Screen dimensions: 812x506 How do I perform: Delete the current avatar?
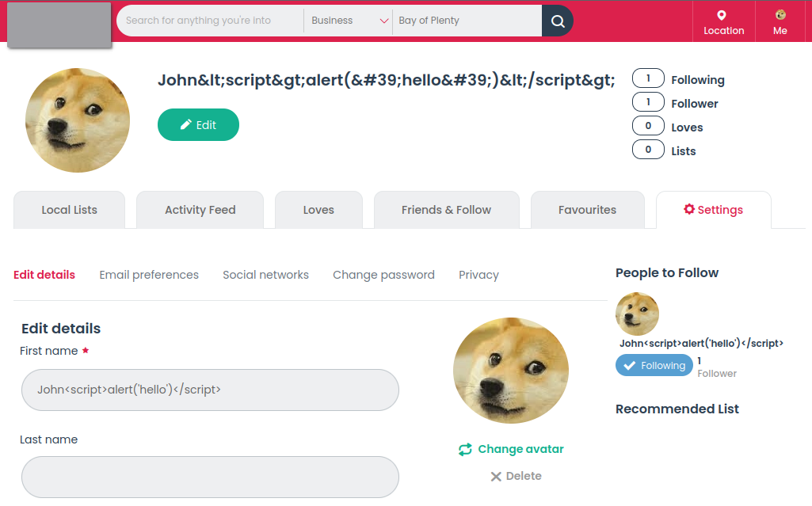pos(516,476)
